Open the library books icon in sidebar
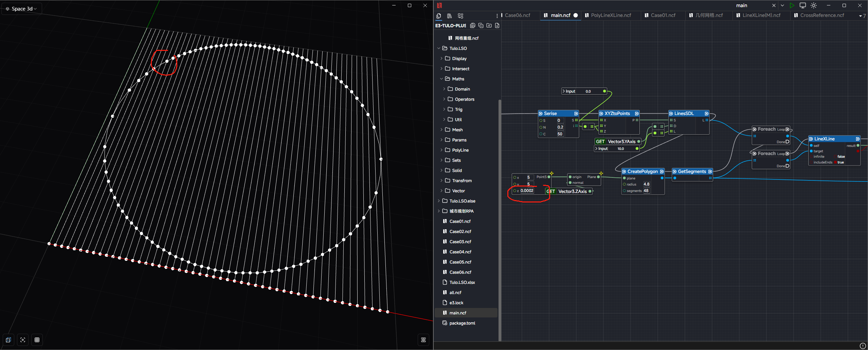Screen dimensions: 868x350 pyautogui.click(x=449, y=16)
